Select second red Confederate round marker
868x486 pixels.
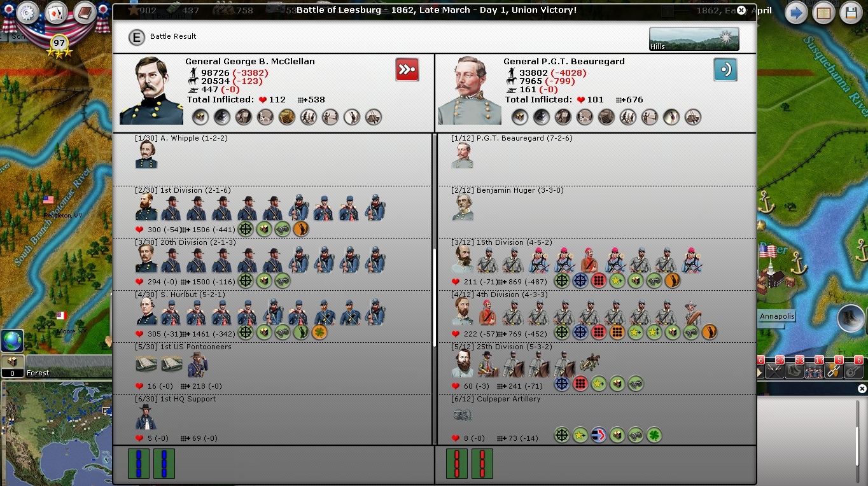[482, 463]
